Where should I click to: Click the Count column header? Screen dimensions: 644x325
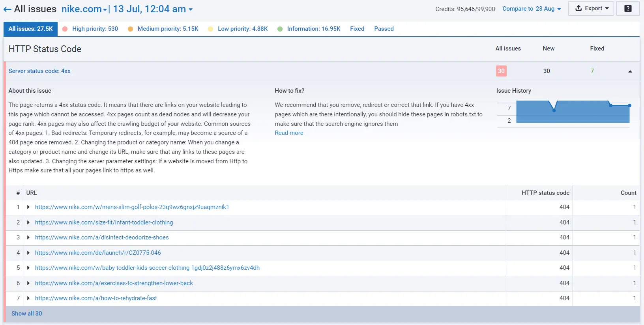(x=628, y=193)
